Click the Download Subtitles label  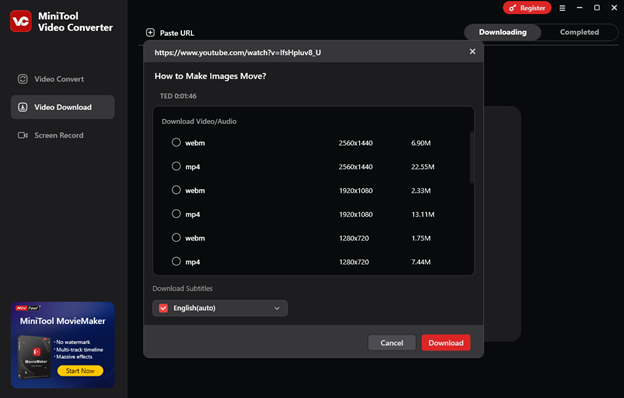pos(182,289)
